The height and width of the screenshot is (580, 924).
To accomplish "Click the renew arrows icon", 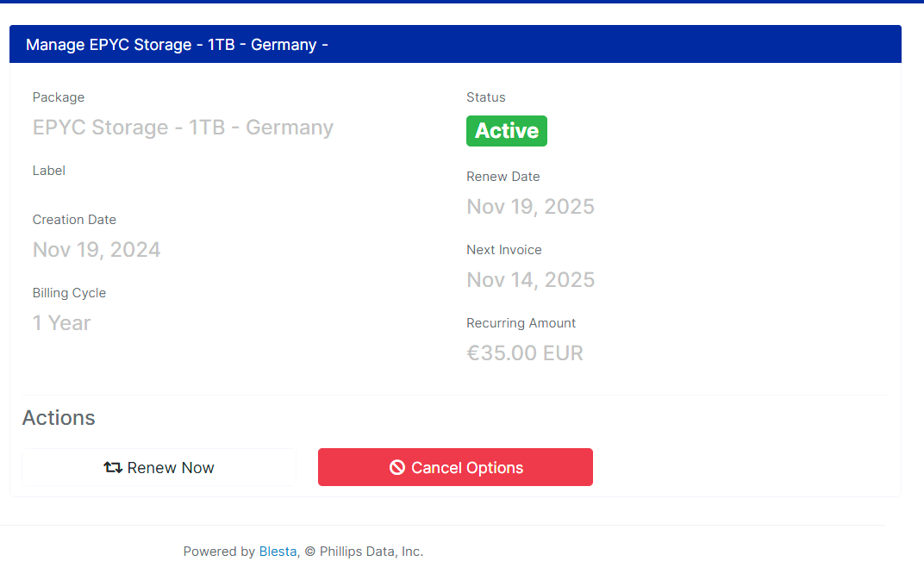I will click(113, 467).
